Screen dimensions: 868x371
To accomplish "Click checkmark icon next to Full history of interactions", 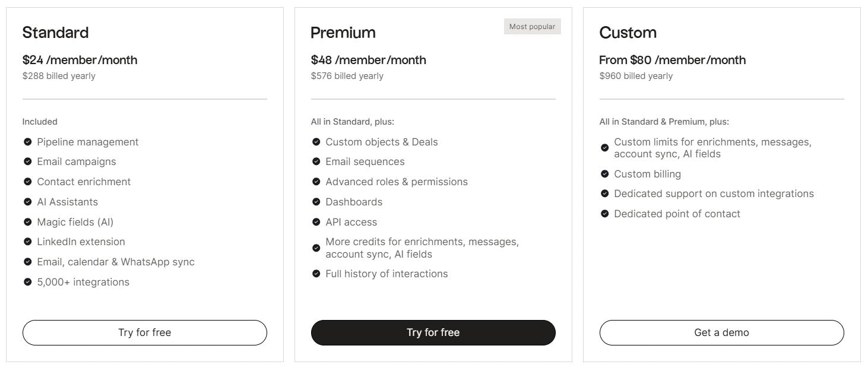I will 316,274.
